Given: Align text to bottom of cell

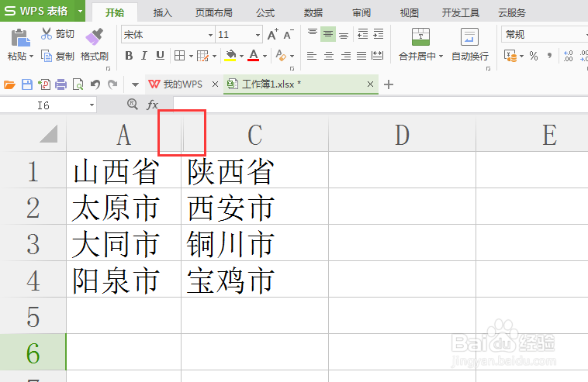Looking at the screenshot, I should (344, 34).
